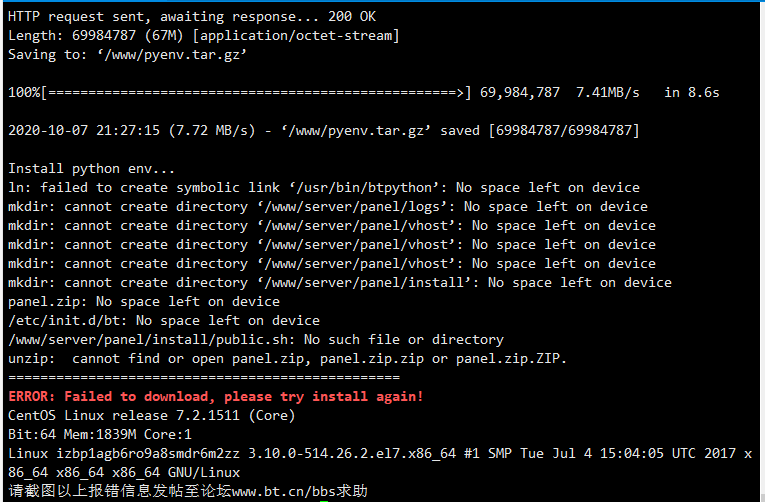Click the mkdir '/www/server/panel/install' error line

pyautogui.click(x=339, y=282)
